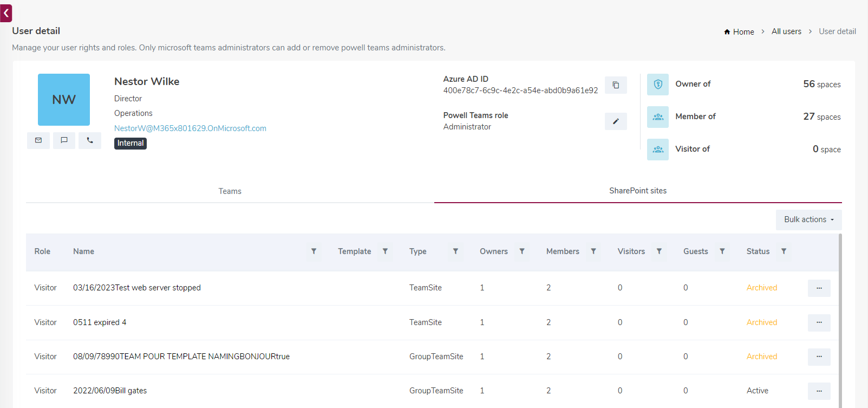Image resolution: width=868 pixels, height=408 pixels.
Task: Click the User detail breadcrumb text
Action: click(837, 31)
